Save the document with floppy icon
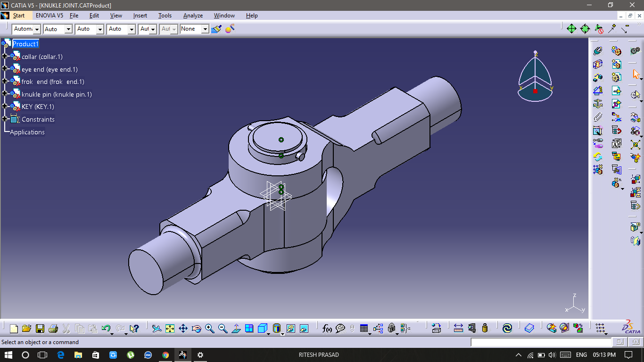Screen dimensions: 644x362 tap(40, 329)
